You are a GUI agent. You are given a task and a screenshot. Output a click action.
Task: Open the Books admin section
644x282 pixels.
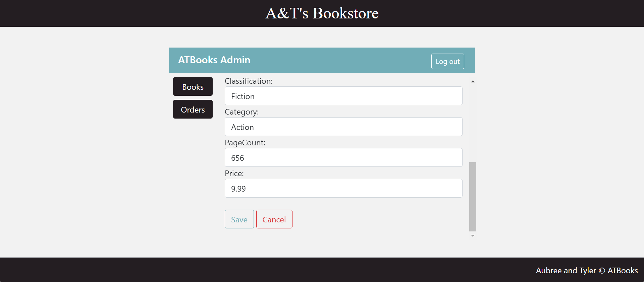click(x=193, y=86)
